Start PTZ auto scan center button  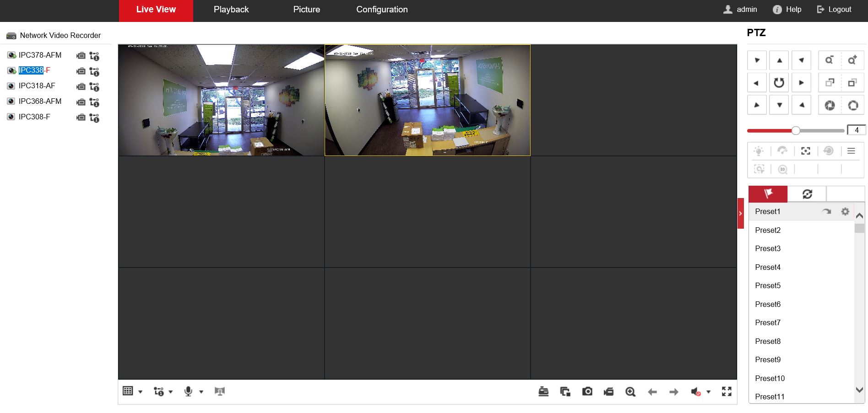(x=779, y=83)
